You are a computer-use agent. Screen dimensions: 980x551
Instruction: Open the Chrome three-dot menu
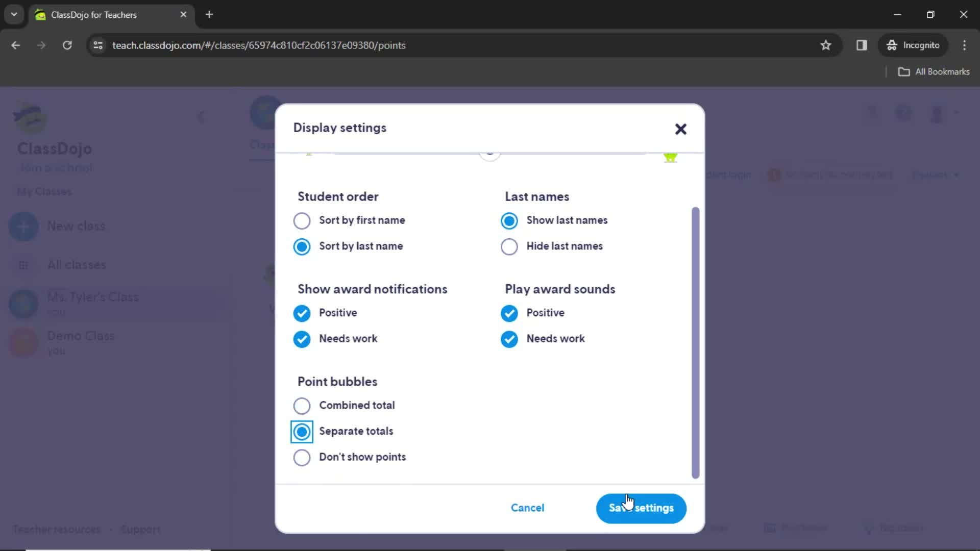tap(964, 45)
